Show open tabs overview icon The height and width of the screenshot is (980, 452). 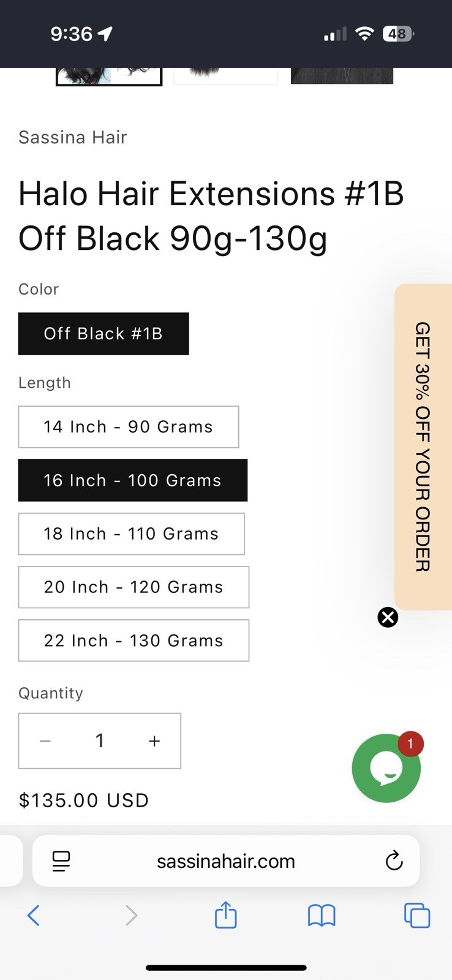coord(417,916)
